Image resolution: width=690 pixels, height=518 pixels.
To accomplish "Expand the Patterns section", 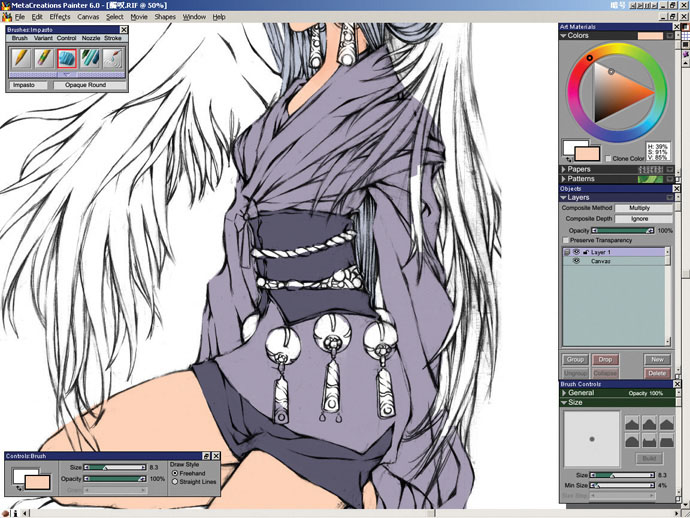I will pyautogui.click(x=563, y=179).
